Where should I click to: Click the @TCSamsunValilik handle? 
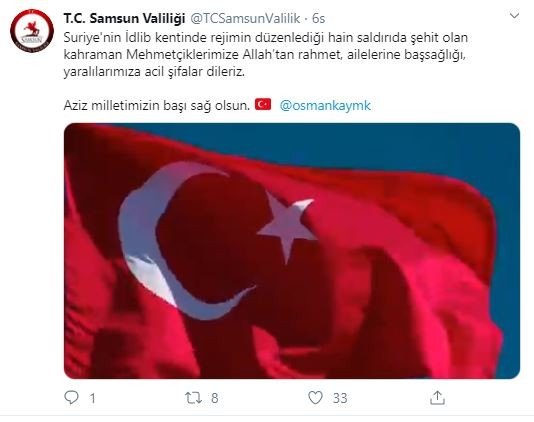(245, 18)
